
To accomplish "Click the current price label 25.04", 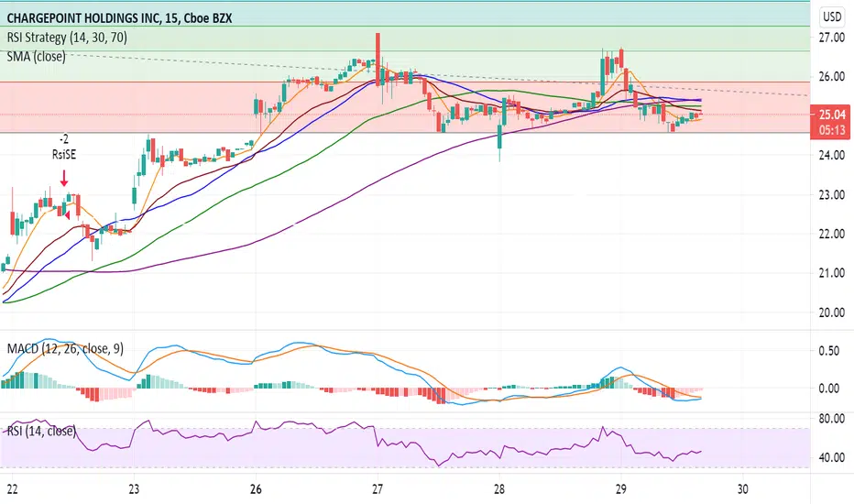I will pos(830,114).
